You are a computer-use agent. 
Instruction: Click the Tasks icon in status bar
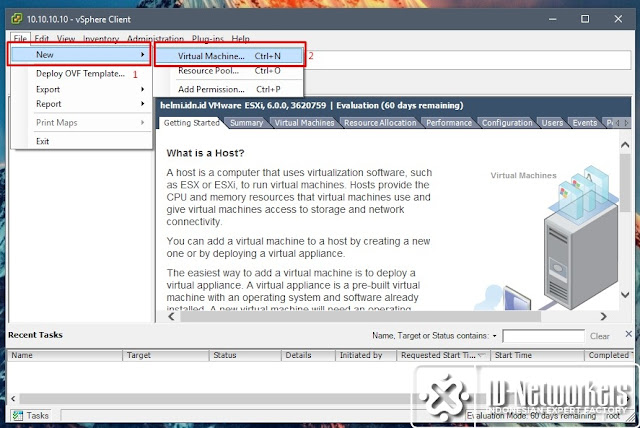pyautogui.click(x=18, y=415)
